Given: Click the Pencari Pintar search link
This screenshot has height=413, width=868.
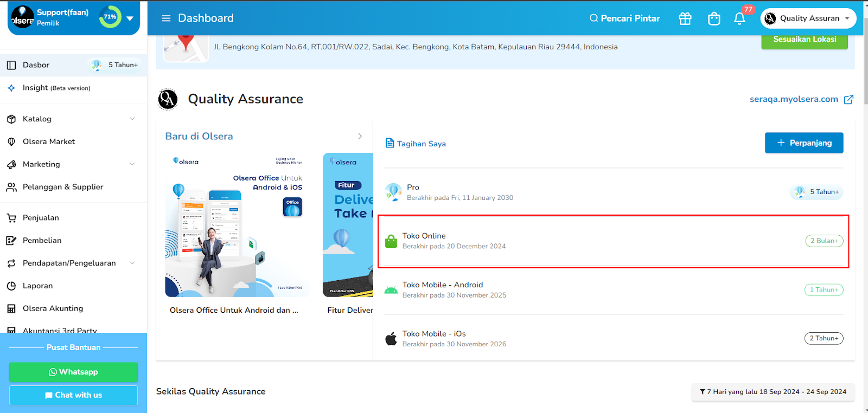Looking at the screenshot, I should [x=625, y=18].
